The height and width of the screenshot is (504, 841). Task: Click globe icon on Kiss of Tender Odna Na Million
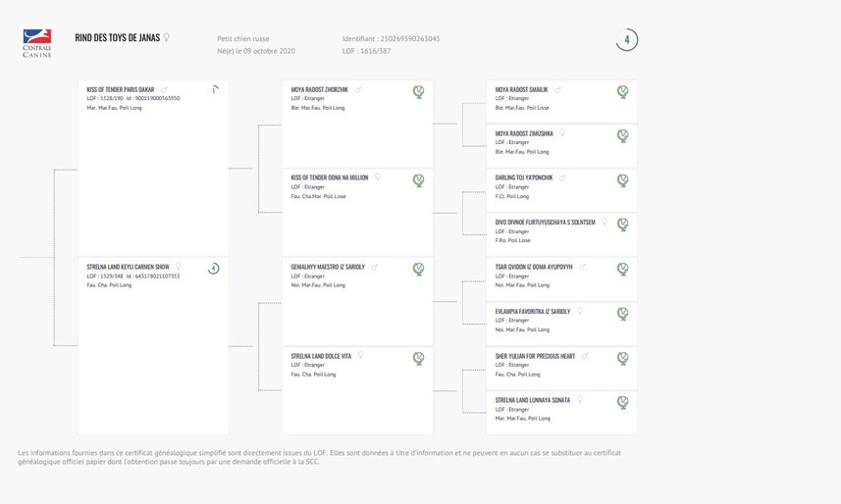click(418, 180)
